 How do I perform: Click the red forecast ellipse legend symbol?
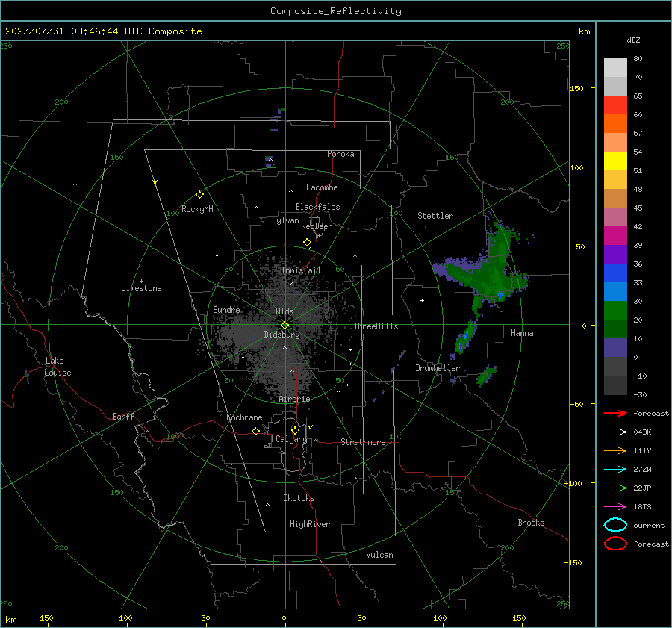pyautogui.click(x=615, y=544)
